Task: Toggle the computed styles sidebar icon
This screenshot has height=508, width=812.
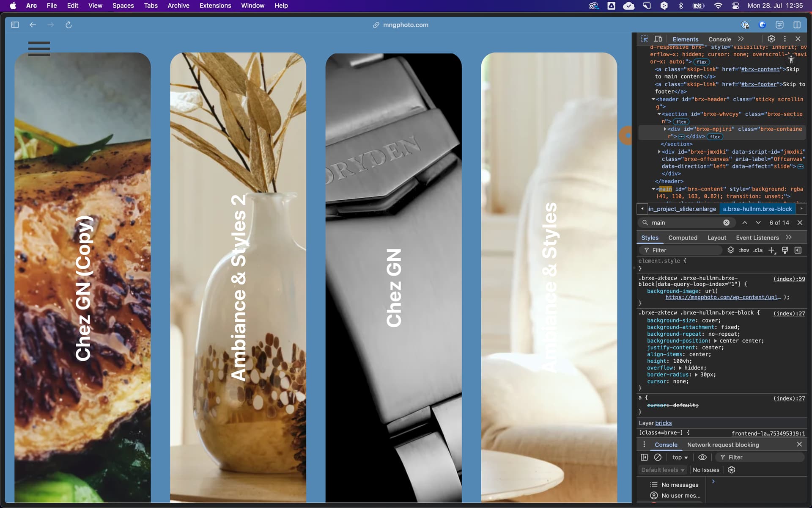Action: [x=798, y=250]
